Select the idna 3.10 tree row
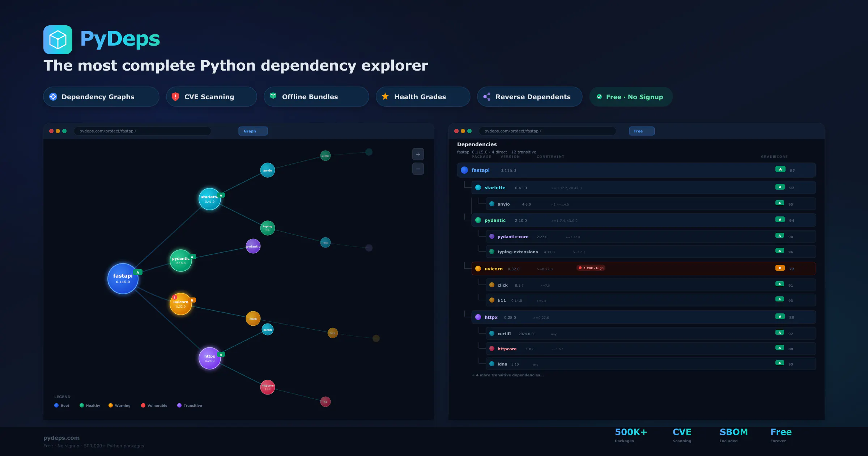868x456 pixels. tap(651, 364)
